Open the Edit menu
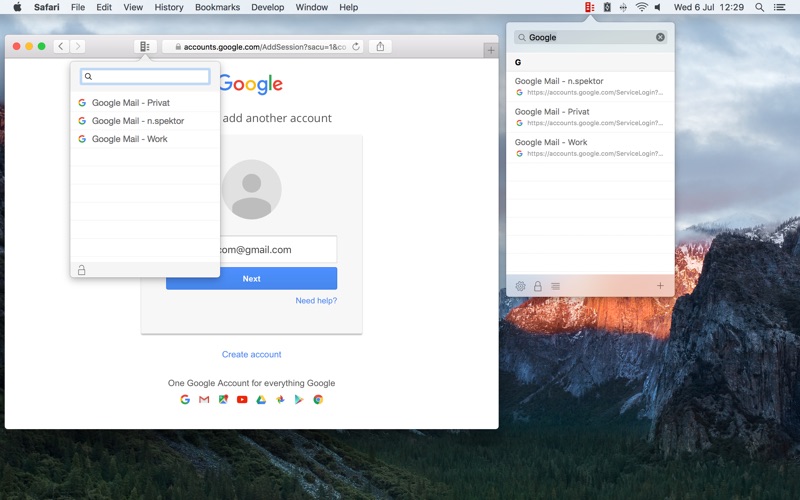The height and width of the screenshot is (500, 800). [104, 7]
